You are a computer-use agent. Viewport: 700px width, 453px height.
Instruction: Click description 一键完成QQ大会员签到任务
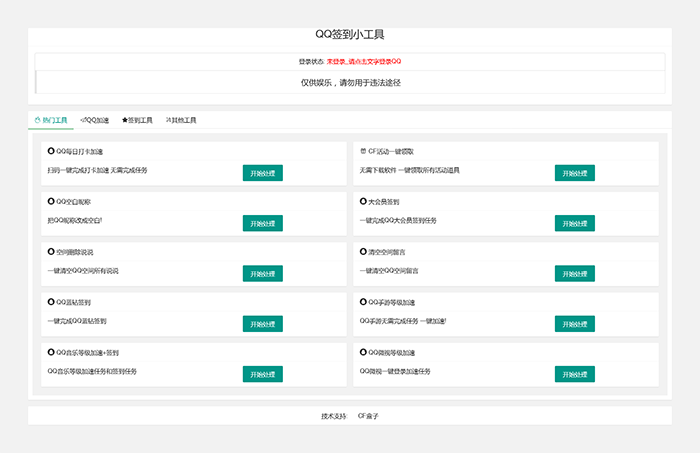[x=398, y=220]
